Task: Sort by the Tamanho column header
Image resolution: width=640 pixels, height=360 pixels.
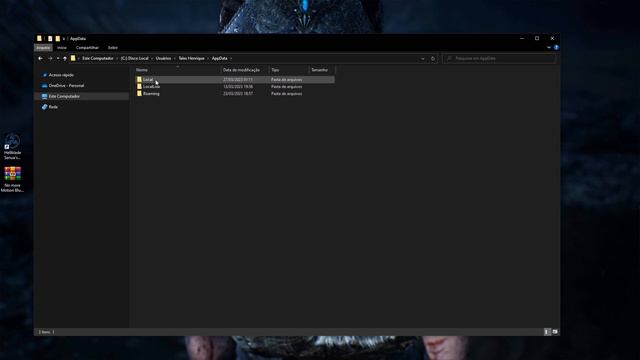Action: (320, 70)
